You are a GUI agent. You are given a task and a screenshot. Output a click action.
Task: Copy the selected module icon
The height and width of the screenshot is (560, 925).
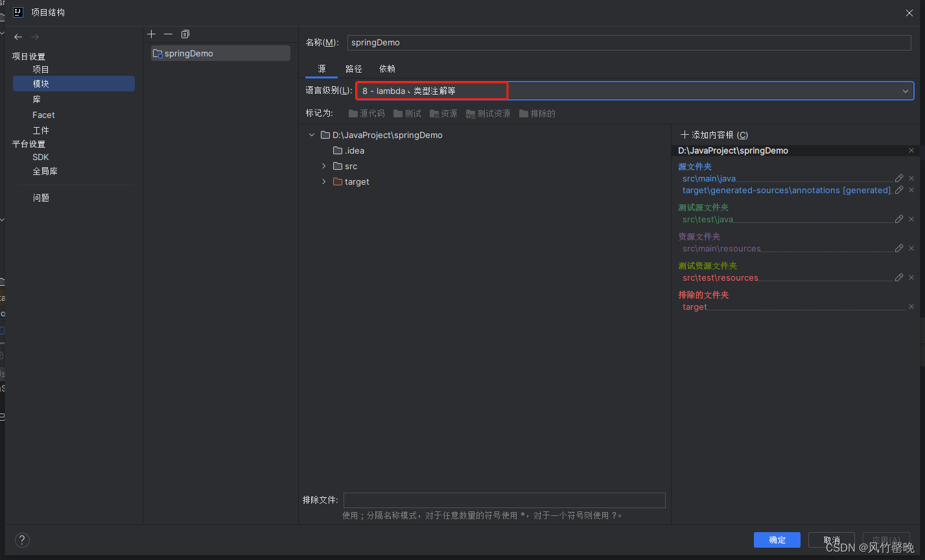tap(185, 34)
